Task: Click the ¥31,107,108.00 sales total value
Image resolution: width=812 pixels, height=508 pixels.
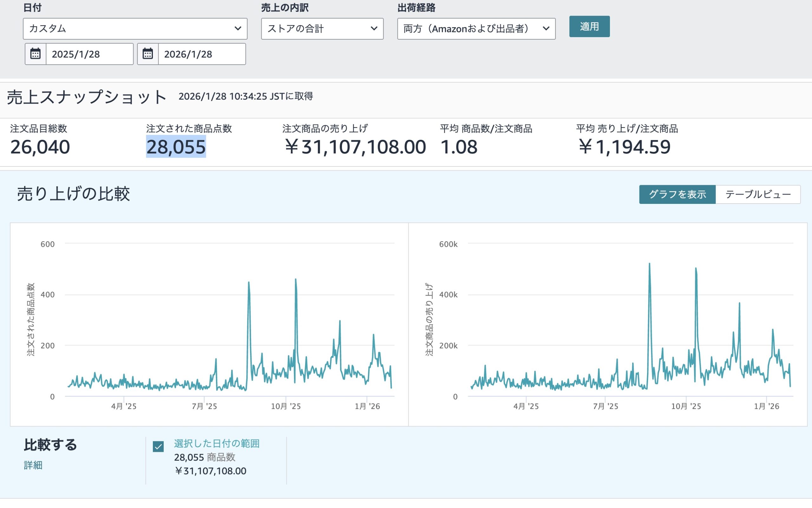Action: 355,147
